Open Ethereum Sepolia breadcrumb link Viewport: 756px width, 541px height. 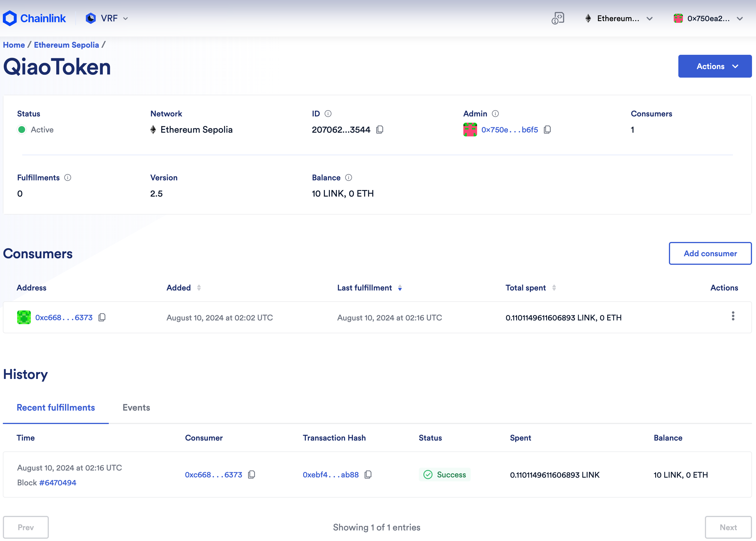pos(66,45)
